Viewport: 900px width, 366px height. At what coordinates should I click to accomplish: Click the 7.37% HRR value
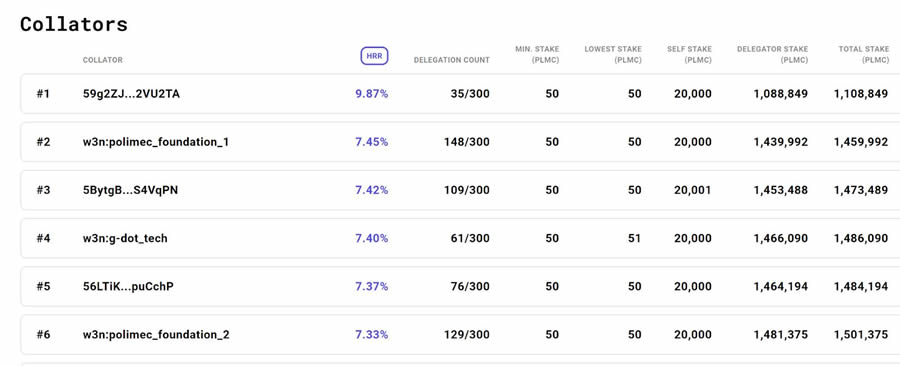(x=371, y=286)
